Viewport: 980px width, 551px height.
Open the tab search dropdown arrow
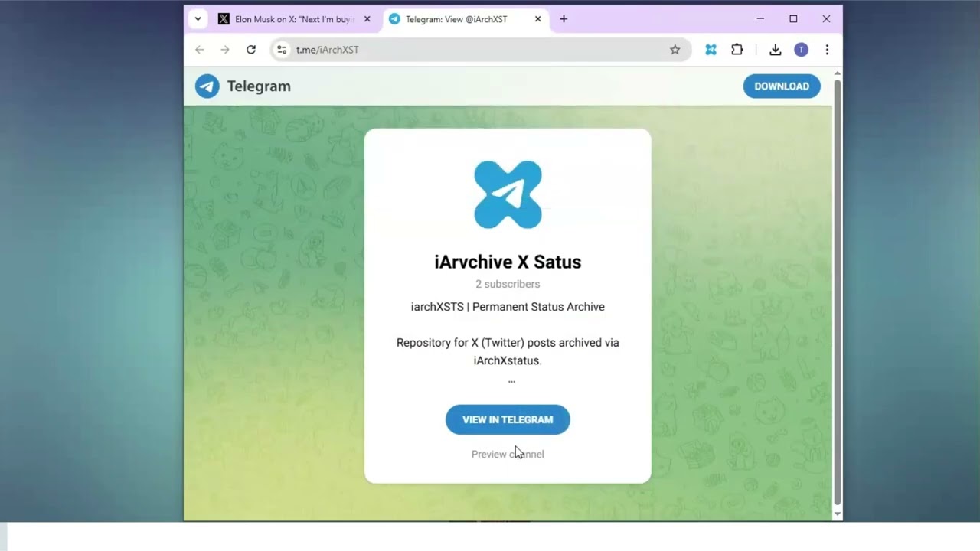point(198,19)
